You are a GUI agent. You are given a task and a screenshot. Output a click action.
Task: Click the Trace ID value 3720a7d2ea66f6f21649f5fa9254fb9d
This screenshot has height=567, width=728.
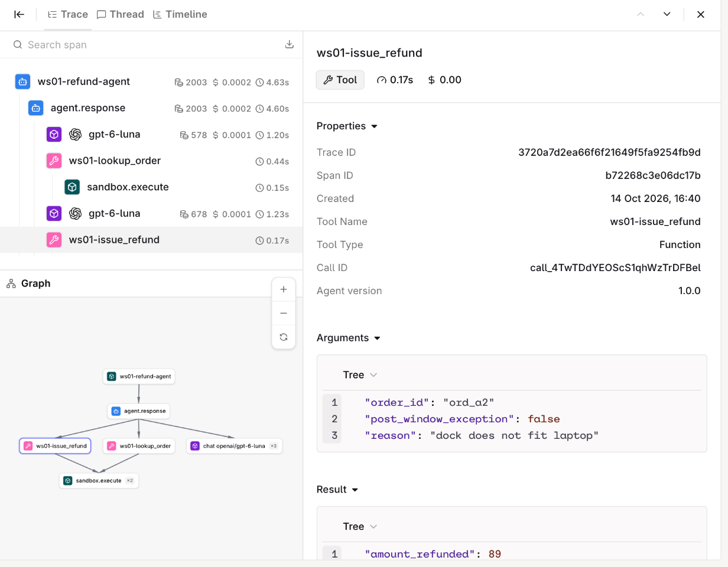pos(609,152)
